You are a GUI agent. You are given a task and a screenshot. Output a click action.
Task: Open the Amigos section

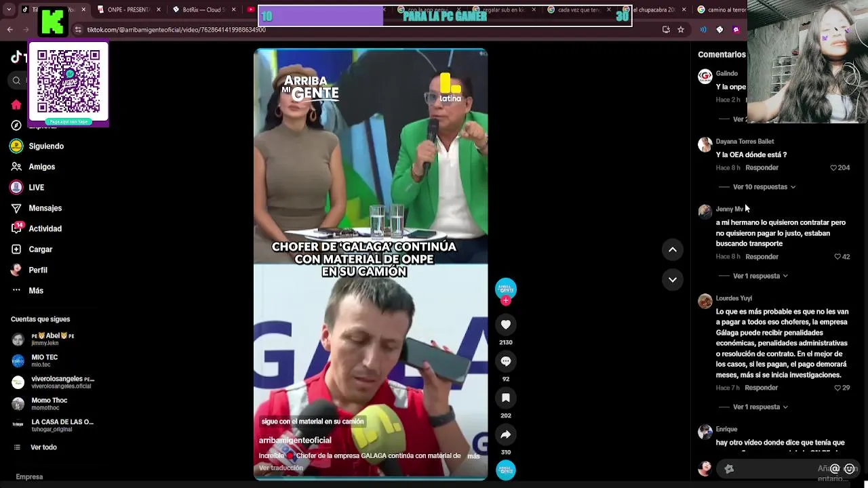click(x=33, y=167)
